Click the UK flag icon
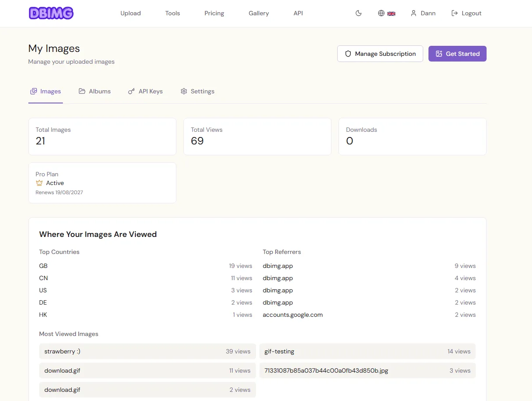The height and width of the screenshot is (401, 532). [391, 14]
